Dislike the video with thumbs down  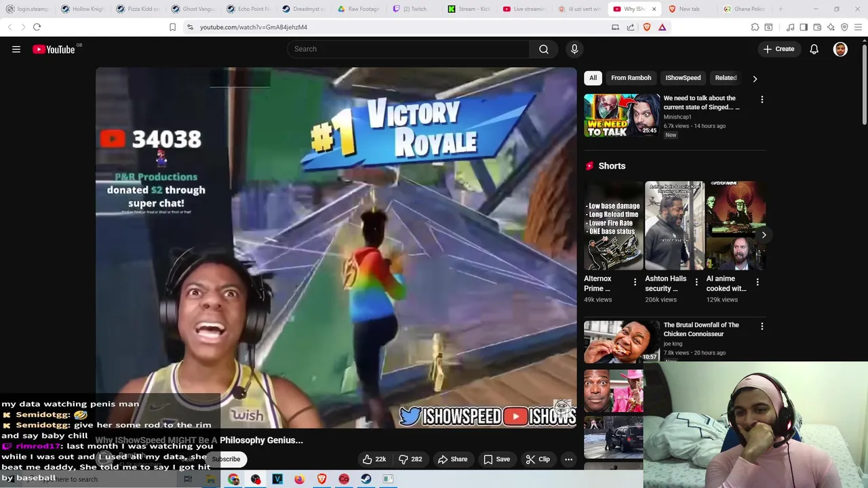point(410,459)
